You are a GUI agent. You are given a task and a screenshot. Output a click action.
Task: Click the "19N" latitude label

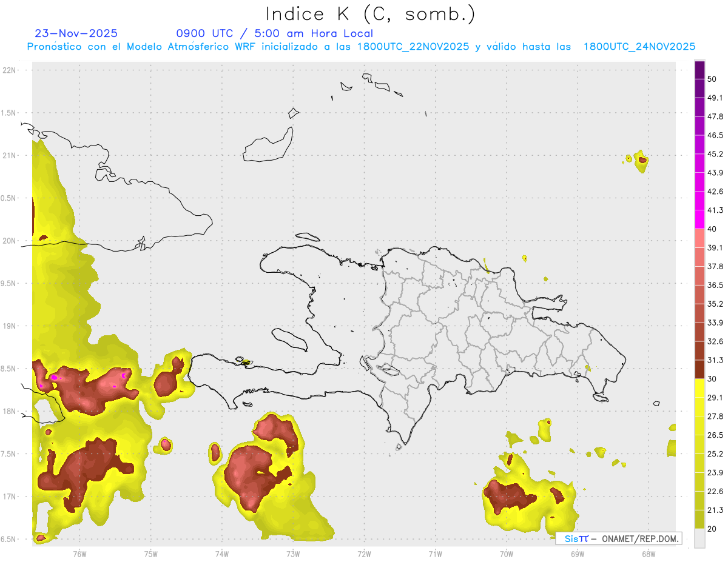9,326
